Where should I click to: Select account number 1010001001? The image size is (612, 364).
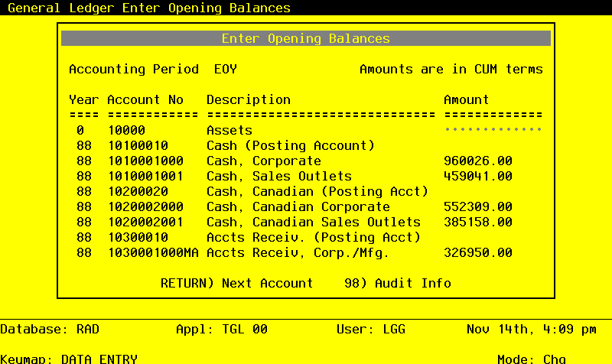[145, 176]
